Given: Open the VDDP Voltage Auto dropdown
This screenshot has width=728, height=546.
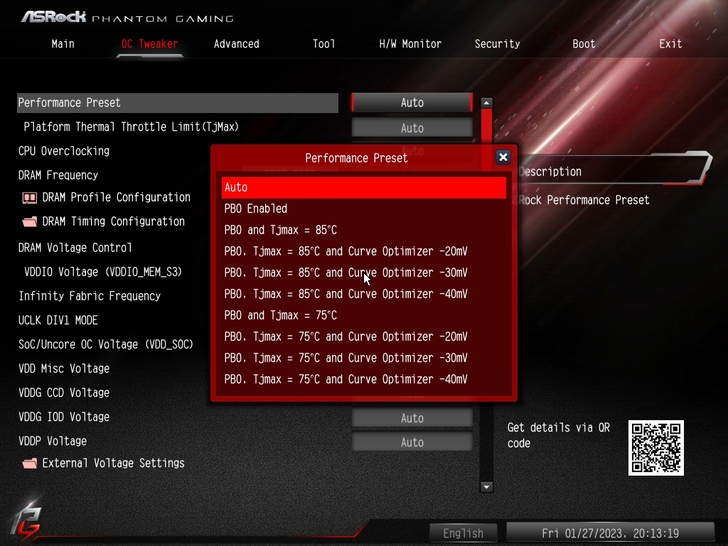Looking at the screenshot, I should tap(412, 442).
